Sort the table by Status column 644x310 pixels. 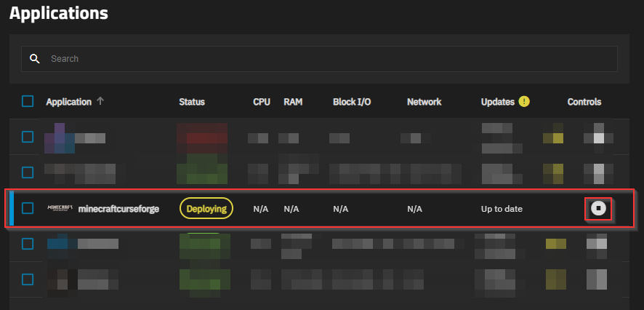click(192, 102)
